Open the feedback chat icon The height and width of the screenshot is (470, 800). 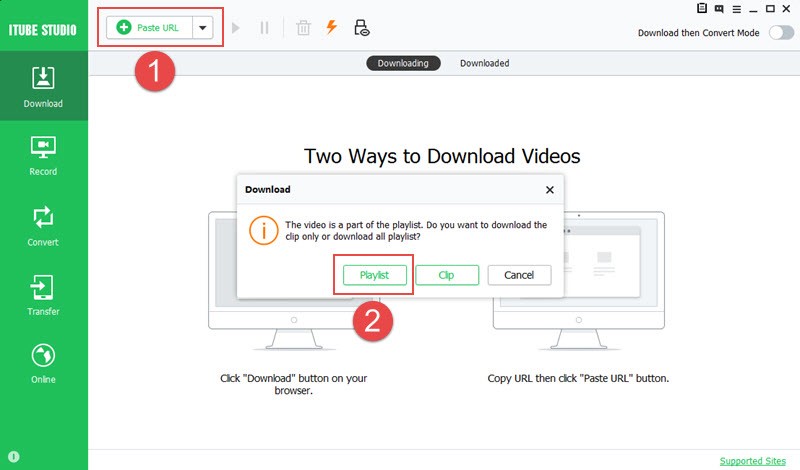click(x=720, y=8)
